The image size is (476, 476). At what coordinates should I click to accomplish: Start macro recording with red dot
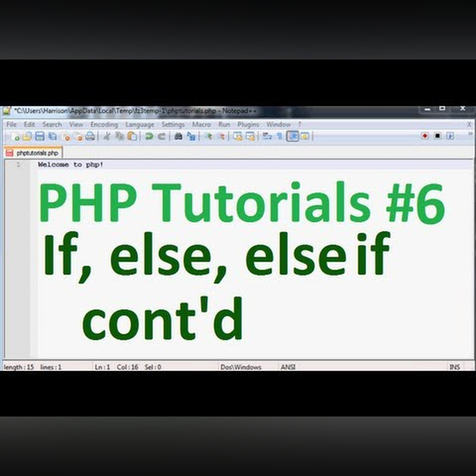pyautogui.click(x=425, y=136)
